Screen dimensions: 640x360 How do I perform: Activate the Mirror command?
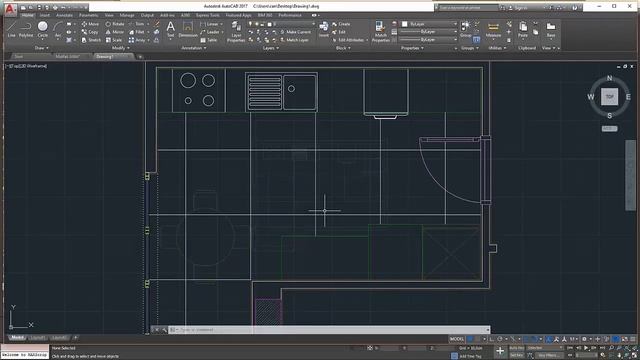115,32
